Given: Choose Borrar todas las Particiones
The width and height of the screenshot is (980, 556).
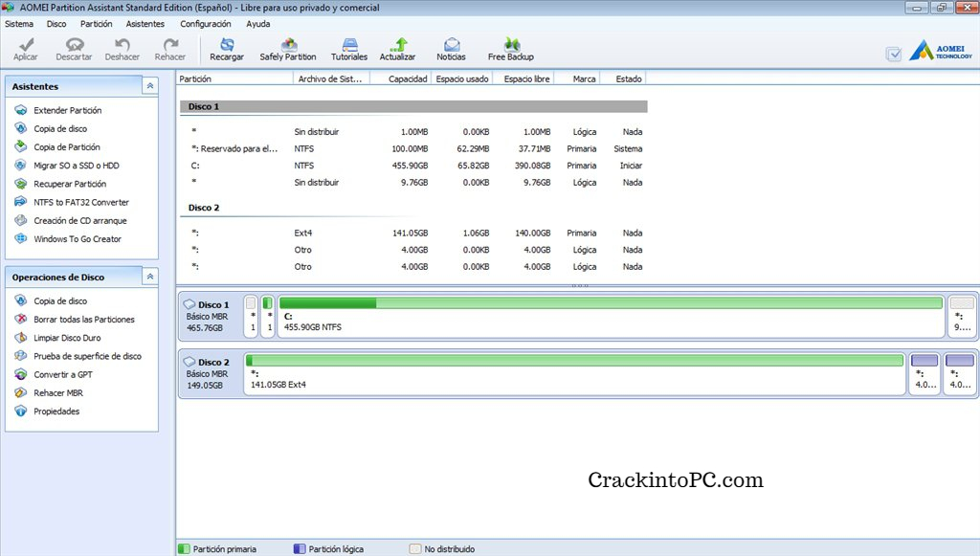Looking at the screenshot, I should [x=84, y=320].
